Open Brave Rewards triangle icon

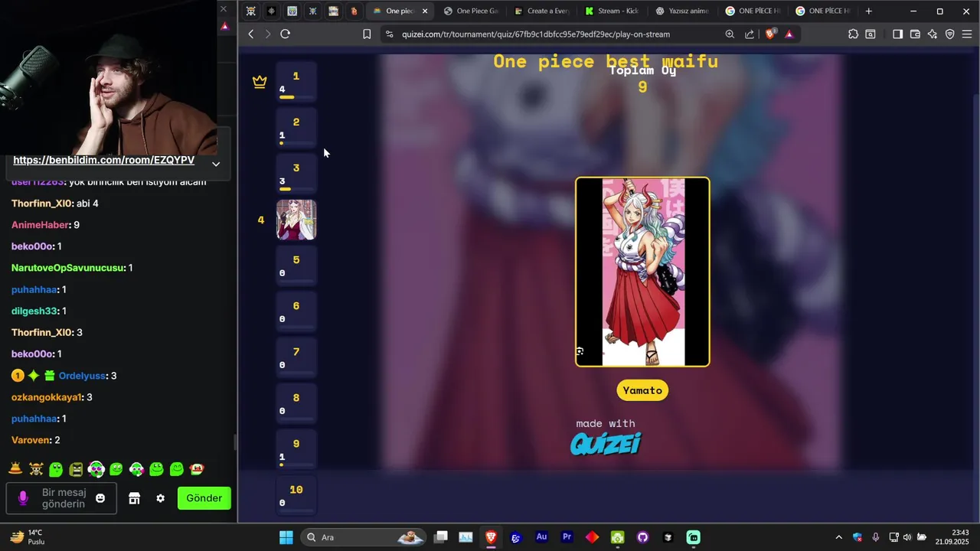(789, 34)
